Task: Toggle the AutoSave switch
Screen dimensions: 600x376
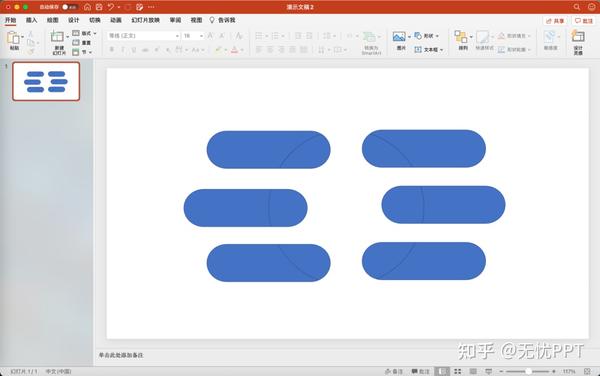Action: click(x=70, y=7)
